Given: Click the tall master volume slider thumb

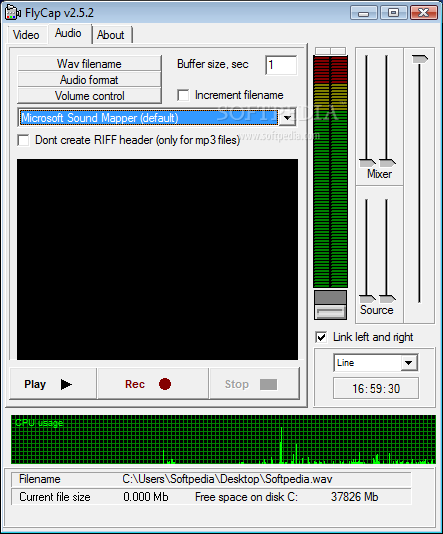Looking at the screenshot, I should [x=420, y=59].
